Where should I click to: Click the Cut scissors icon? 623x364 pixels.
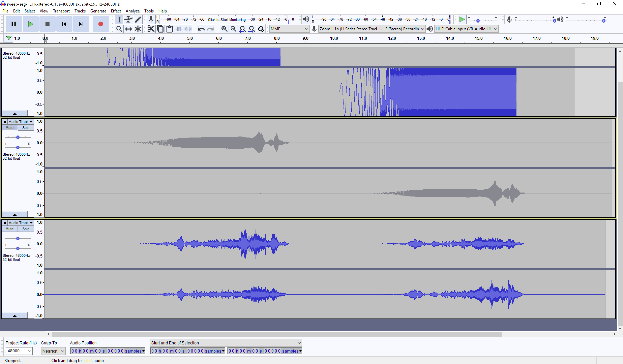coord(151,29)
